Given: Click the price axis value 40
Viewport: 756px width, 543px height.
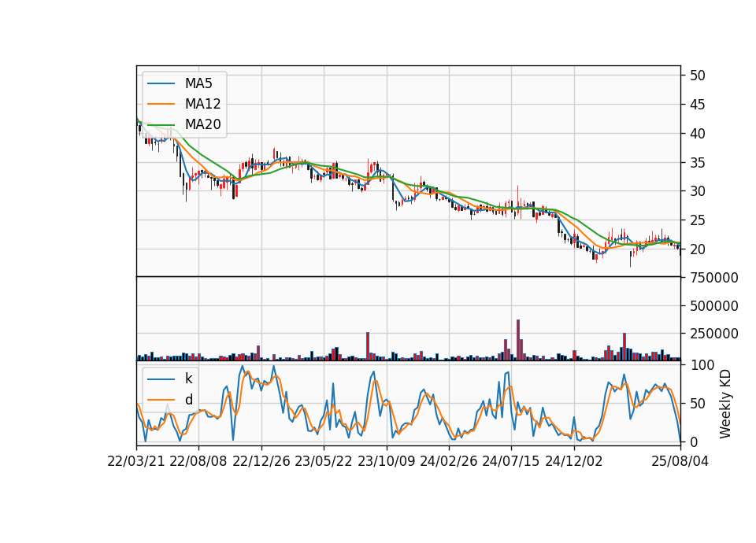Looking at the screenshot, I should (x=697, y=134).
